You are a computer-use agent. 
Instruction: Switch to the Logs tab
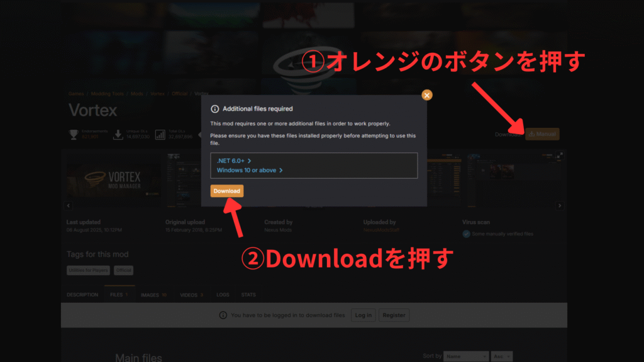223,295
